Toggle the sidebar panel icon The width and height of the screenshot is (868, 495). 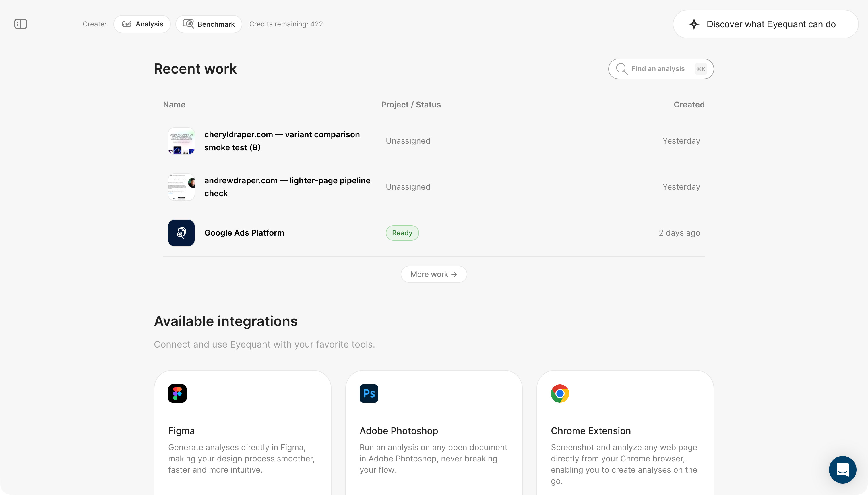point(21,24)
